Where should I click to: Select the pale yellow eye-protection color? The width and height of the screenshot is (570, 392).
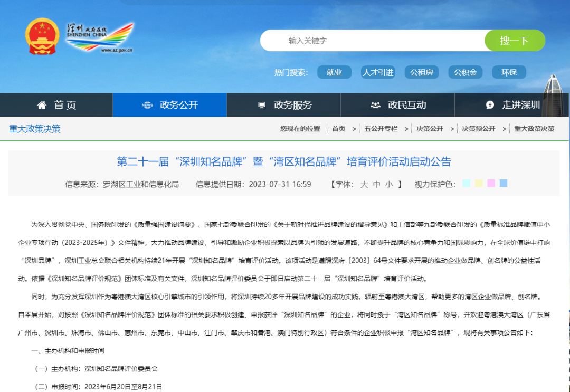tap(479, 184)
